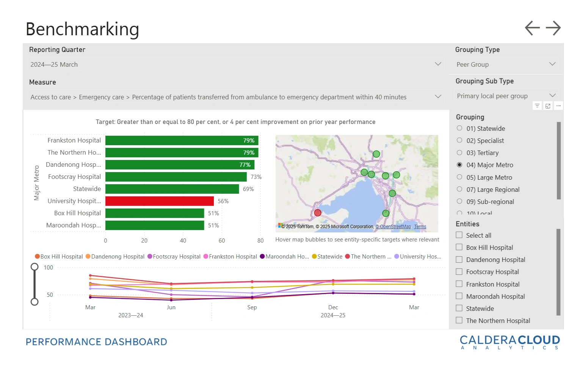This screenshot has height=373, width=588.
Task: Click the Major Metro axis label
Action: tap(37, 183)
